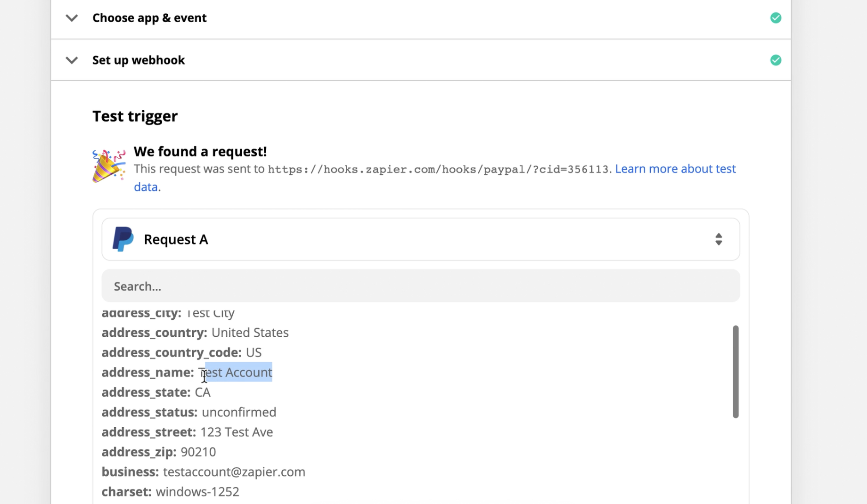Open the Choose app & event section
Viewport: 867px width, 504px height.
pyautogui.click(x=149, y=18)
